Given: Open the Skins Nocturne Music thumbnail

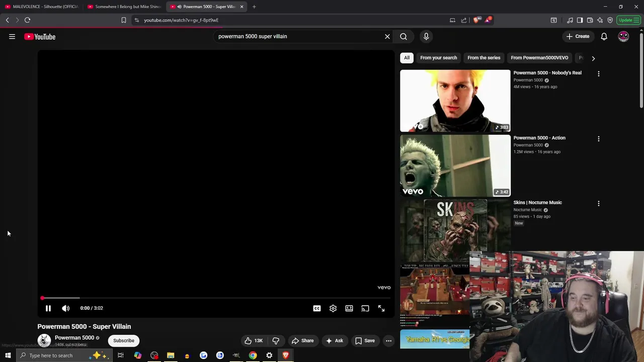Looking at the screenshot, I should coord(455,230).
